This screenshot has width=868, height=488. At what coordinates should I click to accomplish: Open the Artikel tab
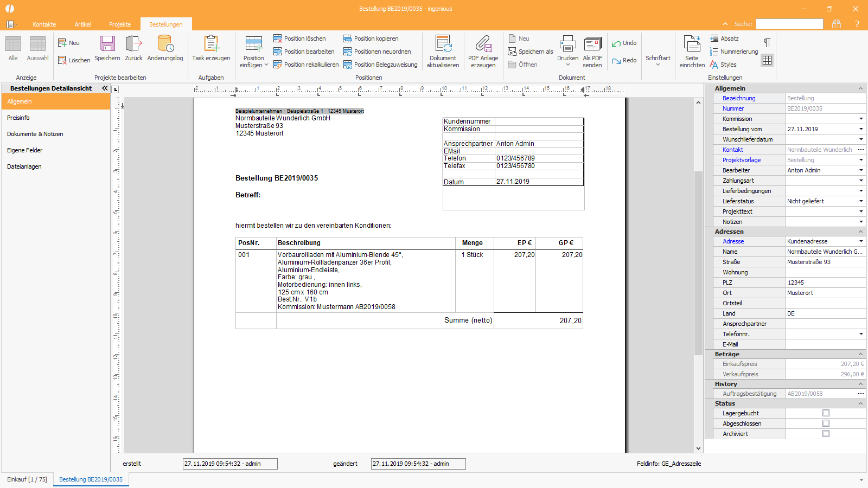(x=82, y=24)
